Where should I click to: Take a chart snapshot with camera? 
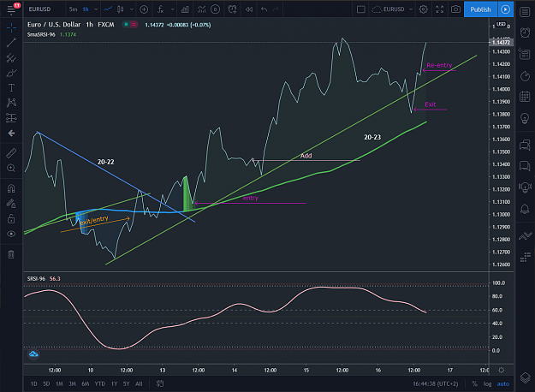(x=455, y=9)
